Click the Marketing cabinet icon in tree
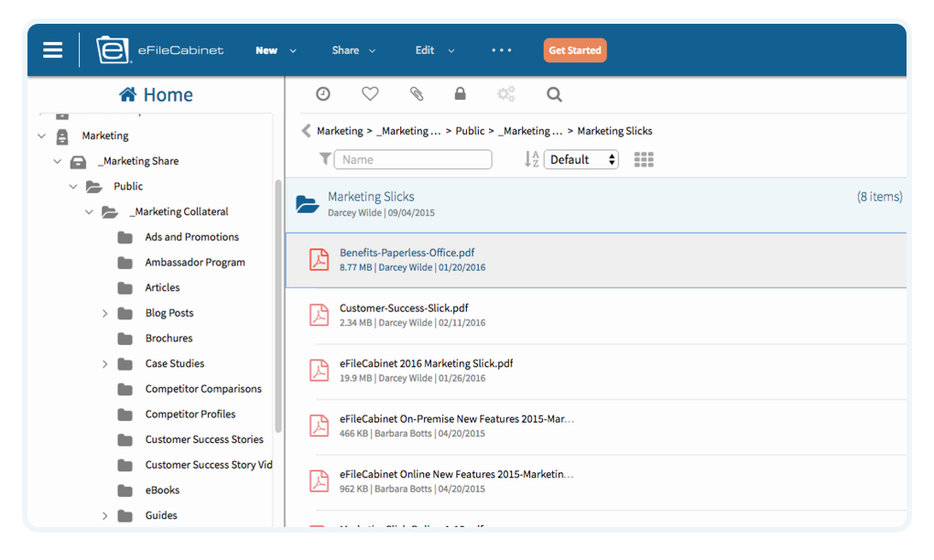934x560 pixels. pyautogui.click(x=62, y=136)
